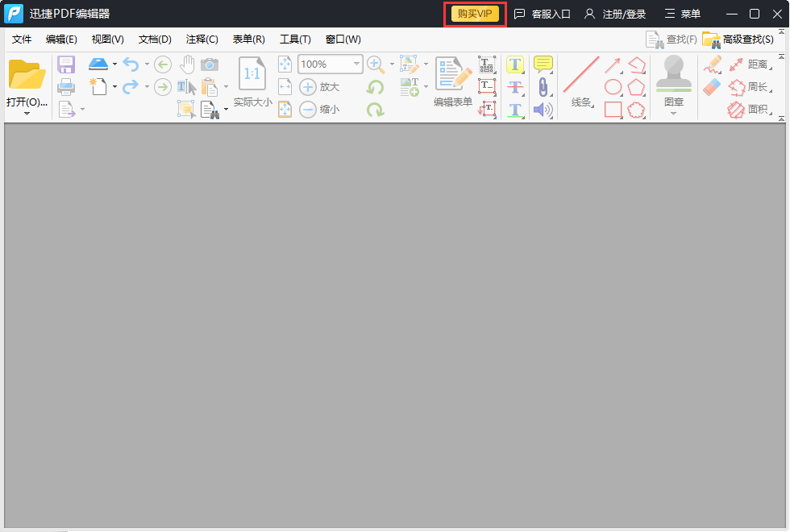Viewport: 790px width, 532px height.
Task: Expand the export document icon dropdown arrow
Action: (x=82, y=109)
